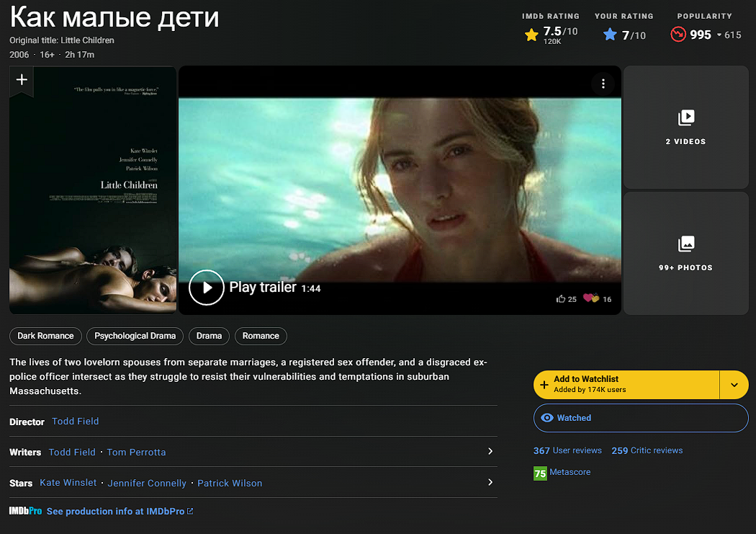Click the green 75 Metascore badge
Screen dimensions: 756x534
click(x=540, y=473)
